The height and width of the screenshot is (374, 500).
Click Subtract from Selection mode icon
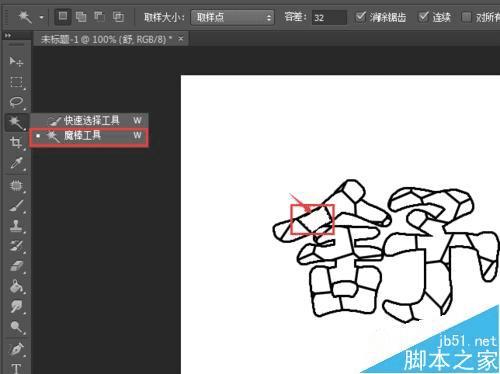coord(99,17)
